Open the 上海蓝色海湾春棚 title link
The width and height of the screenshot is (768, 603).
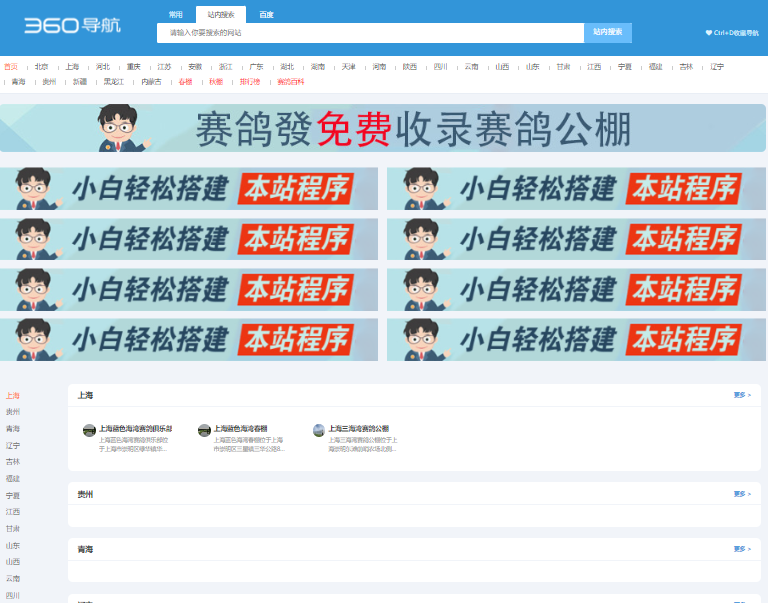[x=240, y=429]
